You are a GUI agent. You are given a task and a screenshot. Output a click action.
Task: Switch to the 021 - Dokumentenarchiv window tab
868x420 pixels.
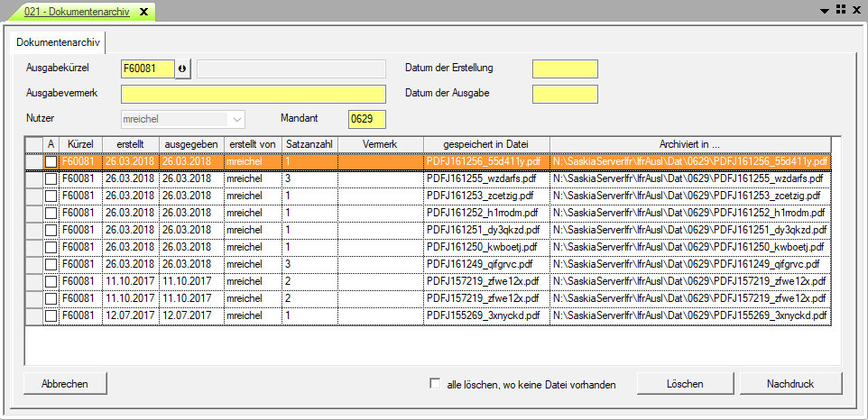coord(78,10)
